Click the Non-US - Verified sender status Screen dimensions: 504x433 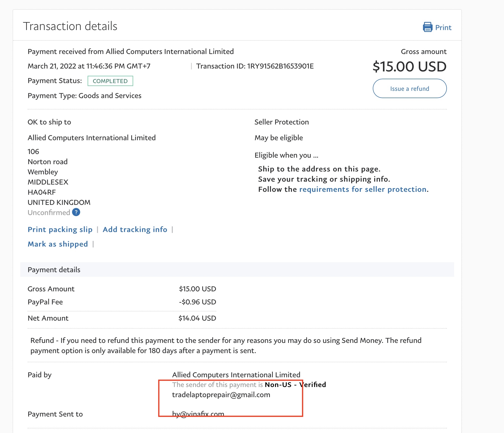(x=295, y=384)
